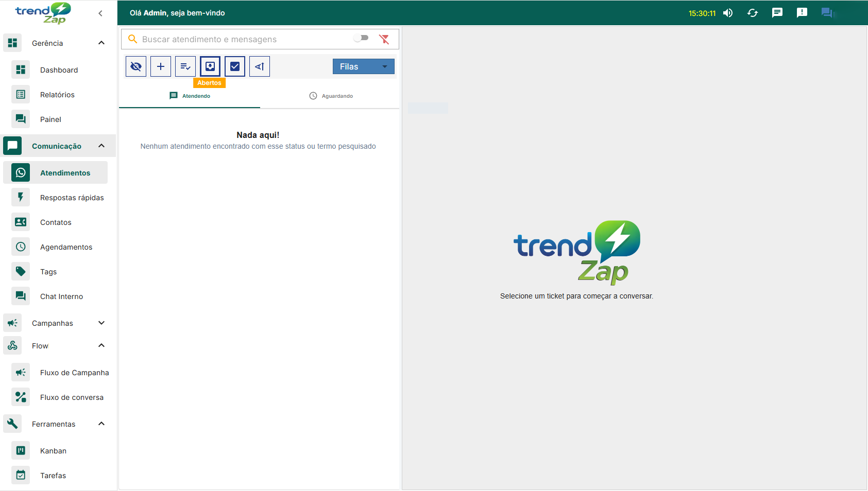Open the Dashboard page link
Screen dimensions: 868x491
[x=59, y=70]
